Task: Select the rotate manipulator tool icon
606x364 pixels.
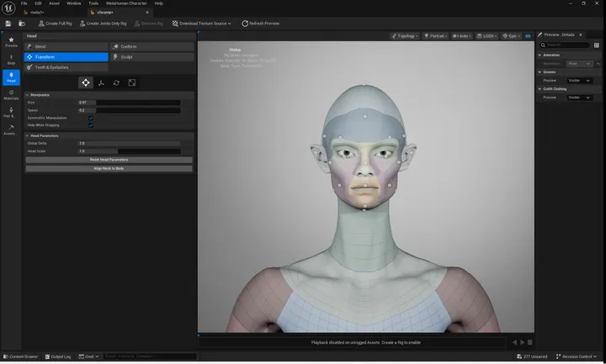Action: pos(116,82)
